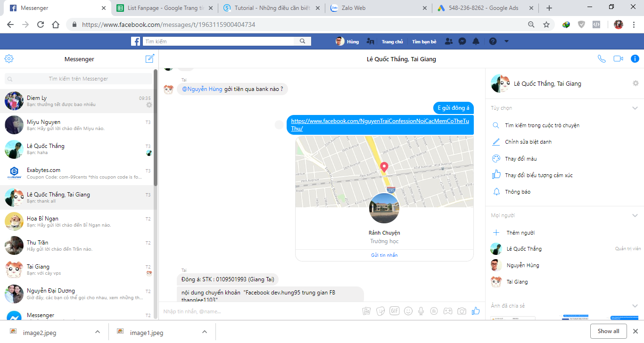The width and height of the screenshot is (644, 343).
Task: Open image1.jpeg download options arrow
Action: 205,332
